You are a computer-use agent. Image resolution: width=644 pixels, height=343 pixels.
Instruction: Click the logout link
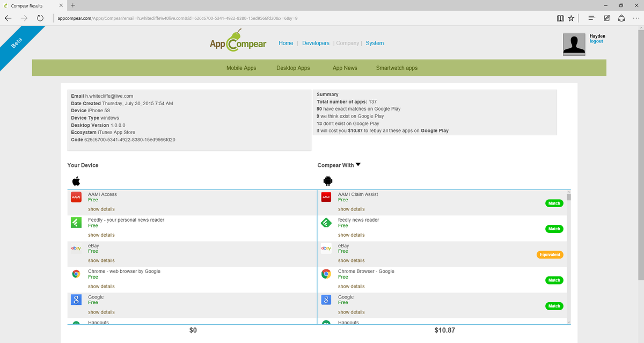596,41
